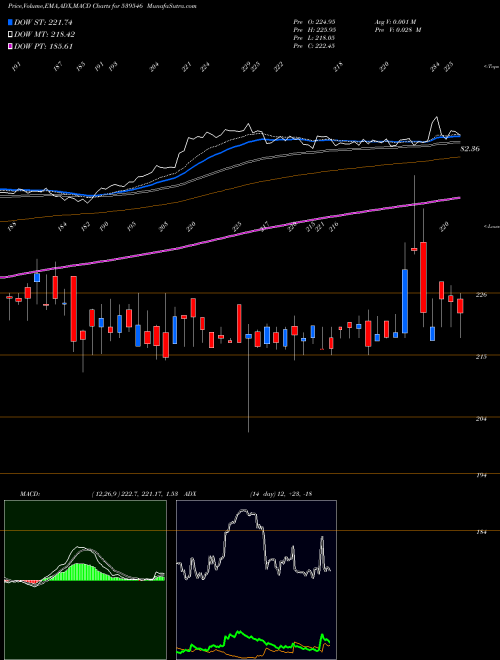Click the ADX (14 day) values text
500x660 pixels.
281,494
